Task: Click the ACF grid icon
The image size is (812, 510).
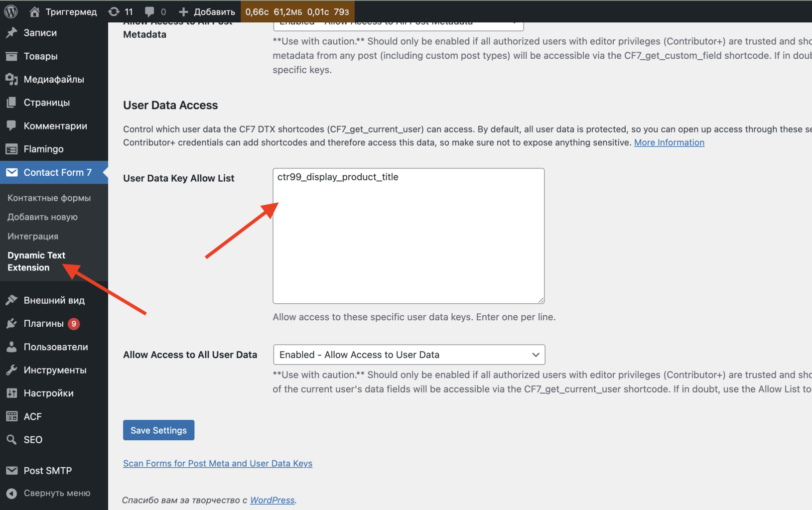Action: (x=11, y=416)
